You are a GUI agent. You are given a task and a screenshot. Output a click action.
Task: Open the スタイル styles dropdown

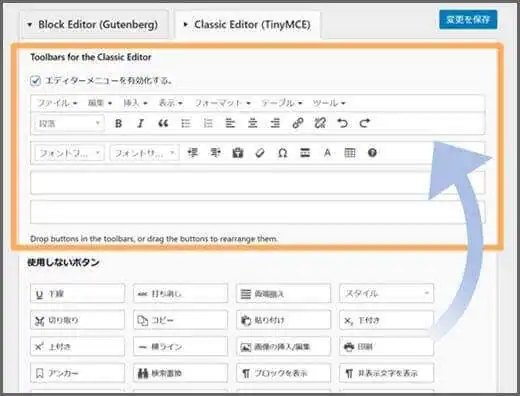tap(387, 293)
